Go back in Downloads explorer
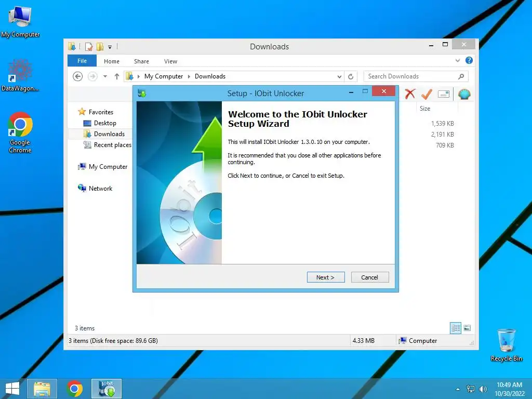The height and width of the screenshot is (399, 532). click(78, 76)
